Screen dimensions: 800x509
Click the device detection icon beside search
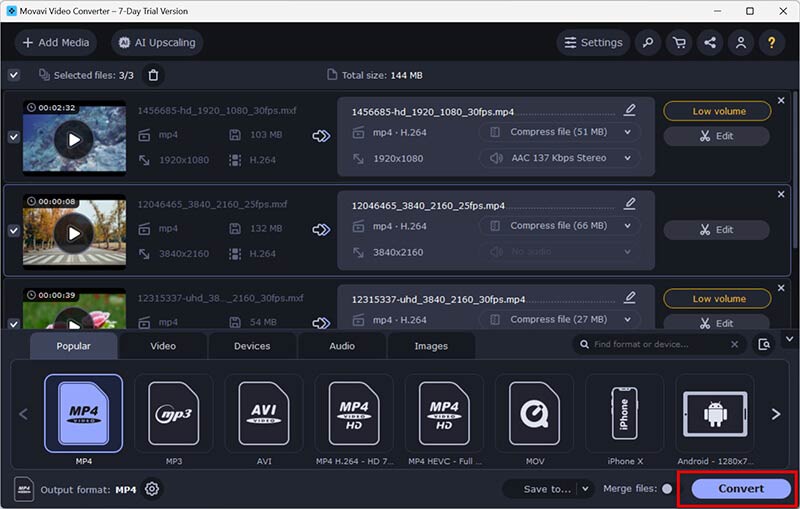coord(764,345)
